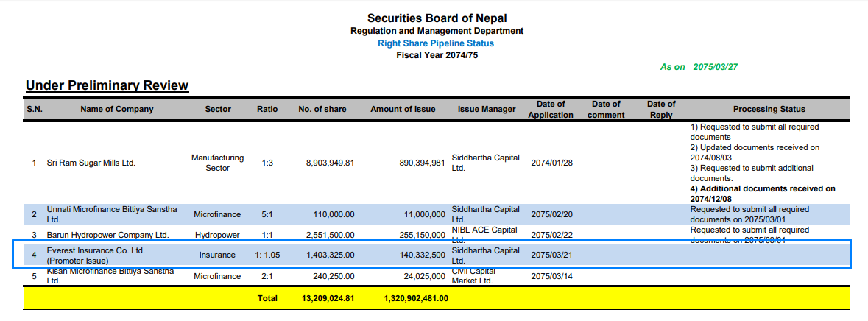Select the 'Sector' column header
Image resolution: width=868 pixels, height=321 pixels.
pos(218,109)
